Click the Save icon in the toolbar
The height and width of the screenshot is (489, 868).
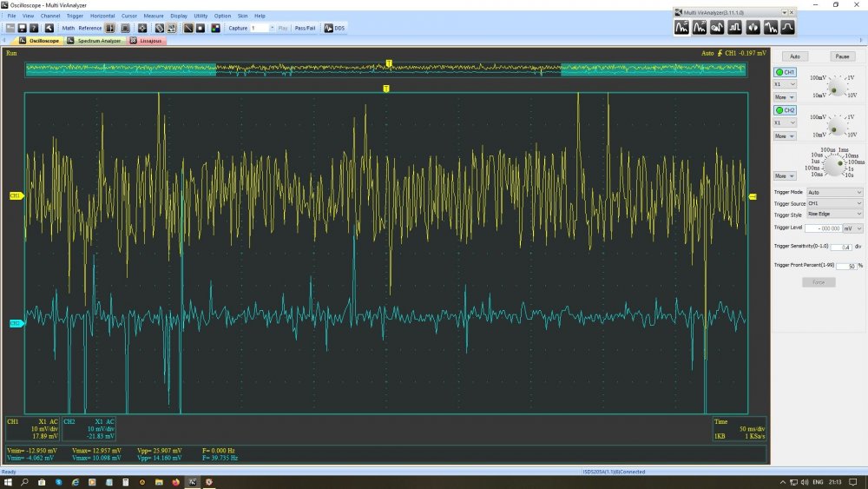click(22, 28)
